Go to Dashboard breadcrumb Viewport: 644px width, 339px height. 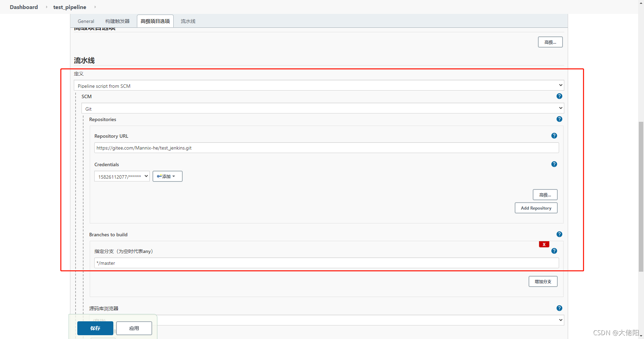pyautogui.click(x=24, y=7)
